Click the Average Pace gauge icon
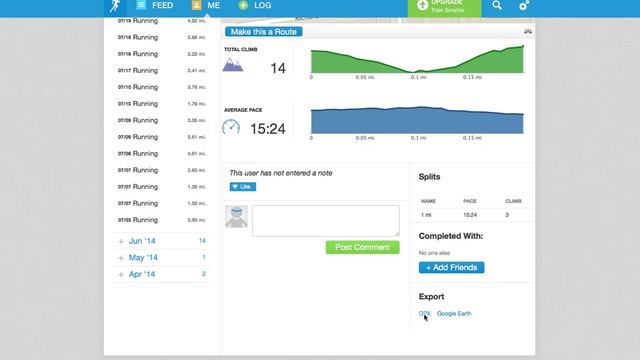This screenshot has height=360, width=640. click(x=231, y=128)
